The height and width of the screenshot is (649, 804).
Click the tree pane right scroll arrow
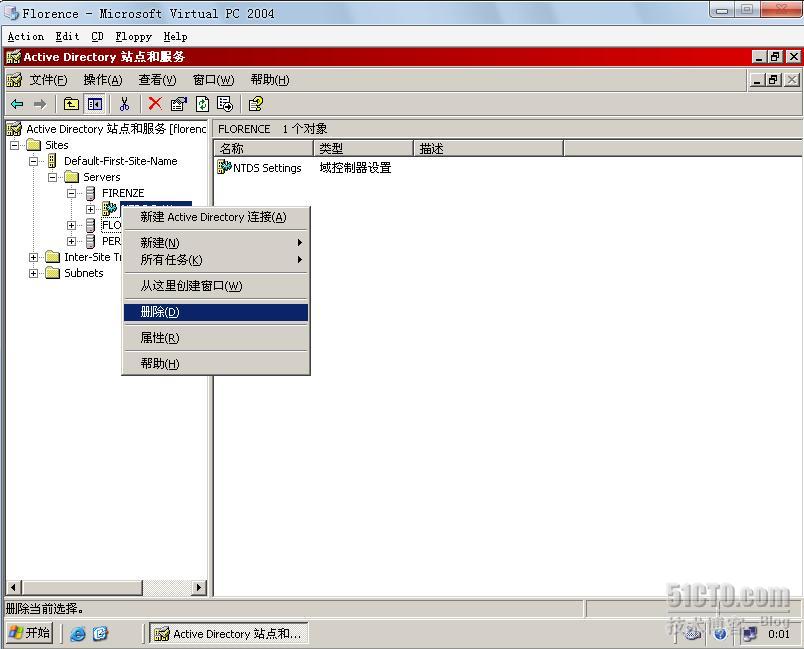tap(199, 587)
